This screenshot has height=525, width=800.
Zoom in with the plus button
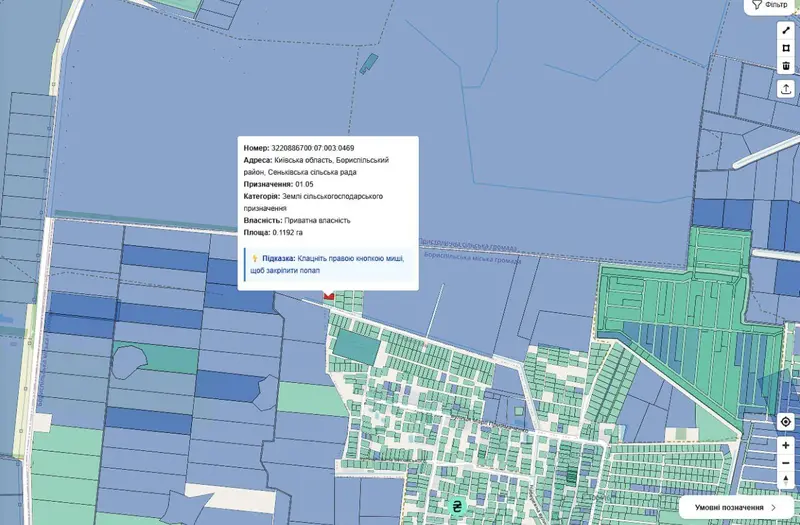[786, 445]
